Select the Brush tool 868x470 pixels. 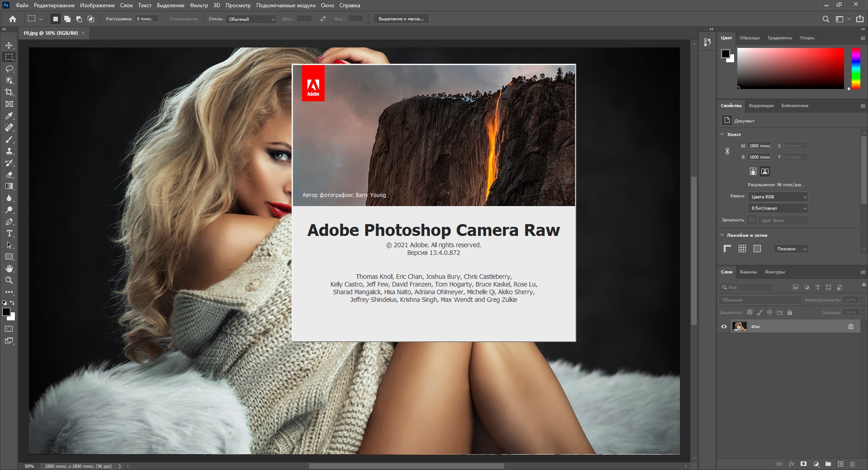pyautogui.click(x=9, y=139)
